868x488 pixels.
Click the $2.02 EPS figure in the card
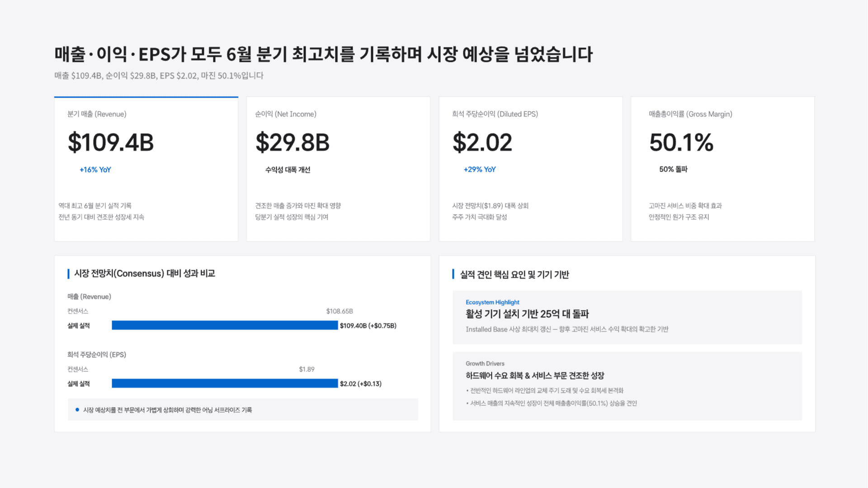pyautogui.click(x=482, y=142)
